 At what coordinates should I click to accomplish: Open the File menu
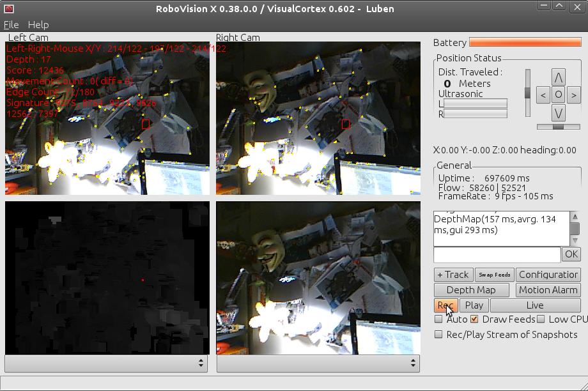pyautogui.click(x=11, y=25)
